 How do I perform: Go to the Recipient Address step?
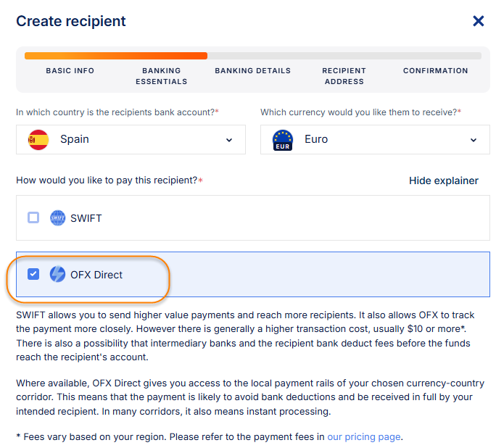(x=344, y=76)
